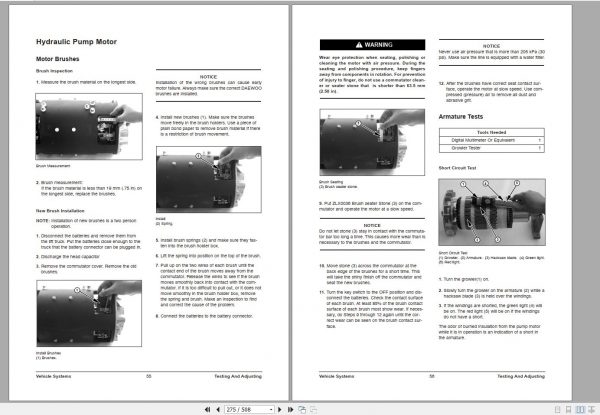
Task: Click the brush spring installation photo
Action: tap(209, 179)
